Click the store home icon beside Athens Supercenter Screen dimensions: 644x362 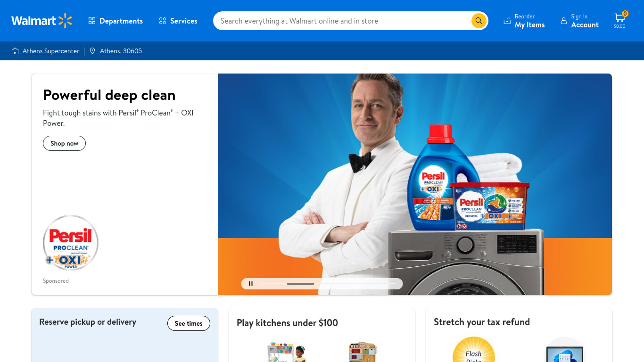15,51
